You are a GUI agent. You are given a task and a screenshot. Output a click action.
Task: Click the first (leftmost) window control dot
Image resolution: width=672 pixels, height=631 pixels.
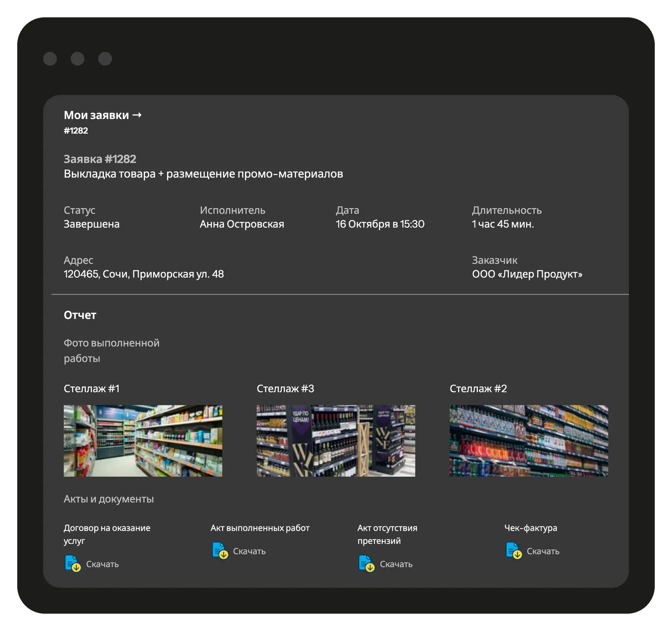pyautogui.click(x=50, y=59)
